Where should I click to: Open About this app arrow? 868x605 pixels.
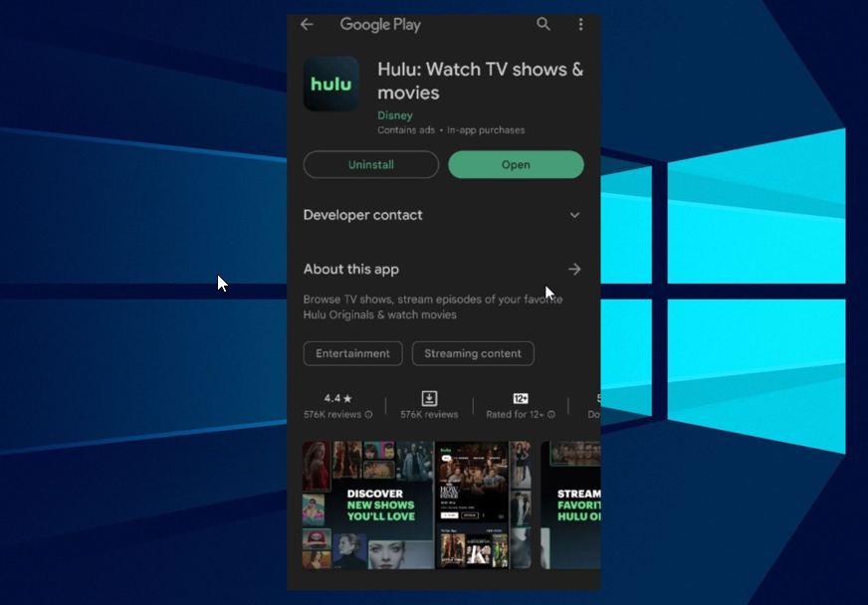point(574,269)
